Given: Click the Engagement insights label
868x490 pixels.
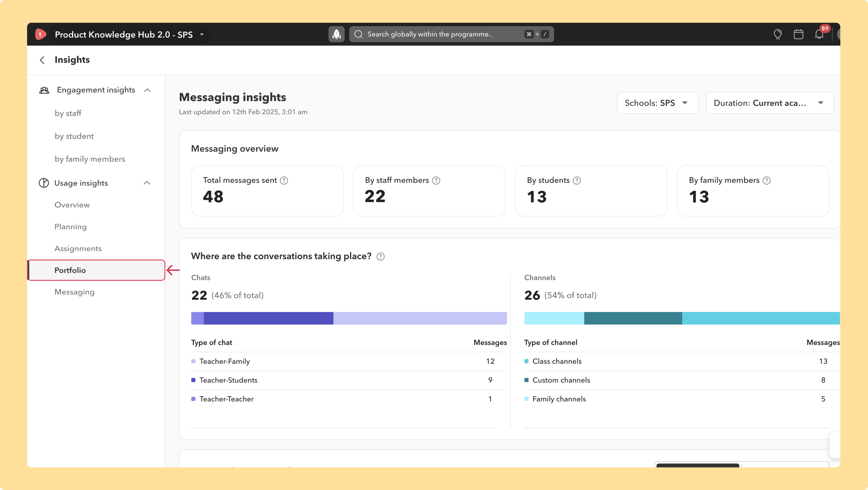Looking at the screenshot, I should pos(96,90).
